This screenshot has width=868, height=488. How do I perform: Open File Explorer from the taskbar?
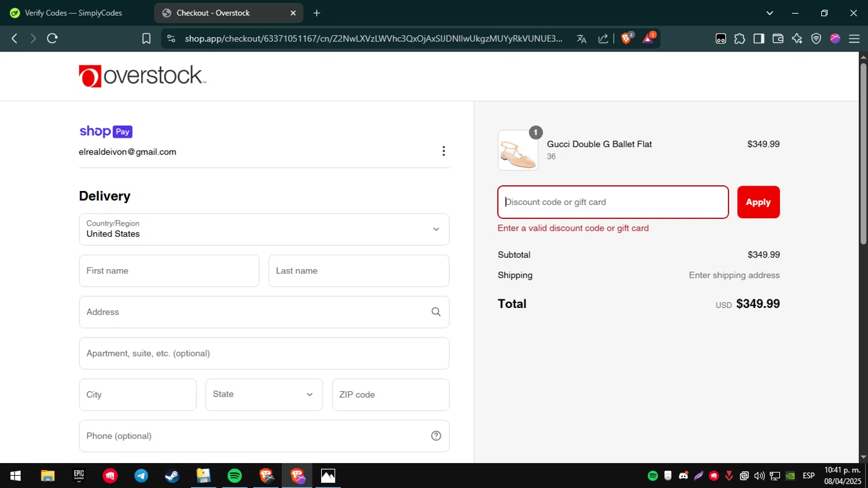click(x=47, y=476)
